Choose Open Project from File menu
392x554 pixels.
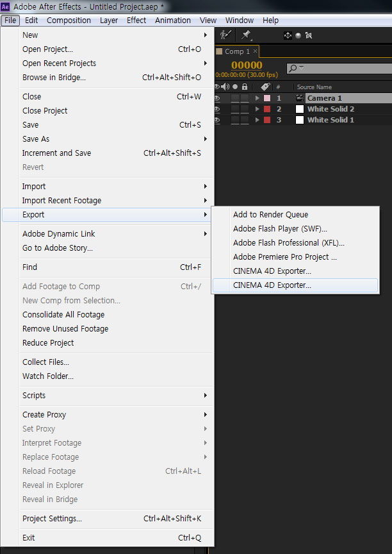[108, 49]
